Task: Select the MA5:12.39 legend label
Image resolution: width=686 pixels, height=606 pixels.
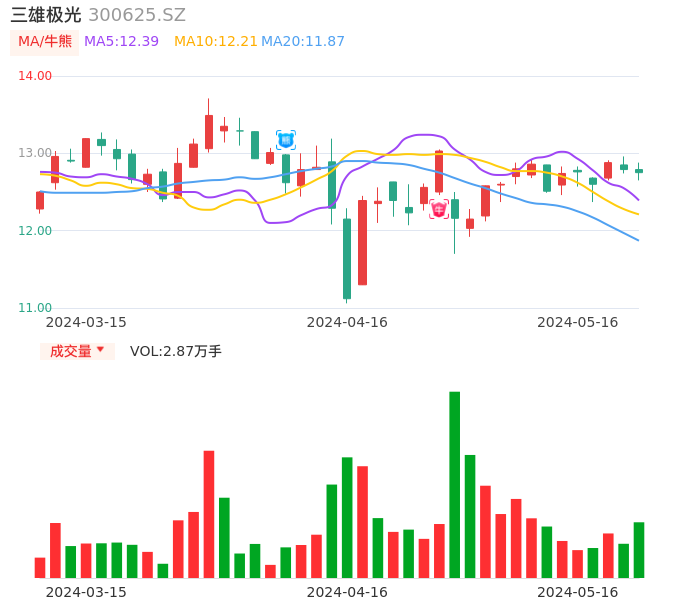Action: pyautogui.click(x=121, y=42)
